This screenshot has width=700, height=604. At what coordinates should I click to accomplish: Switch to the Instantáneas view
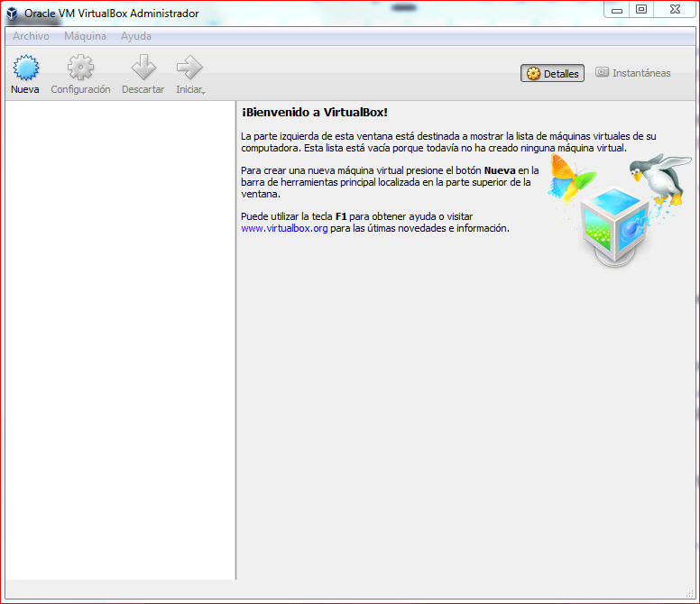coord(632,74)
